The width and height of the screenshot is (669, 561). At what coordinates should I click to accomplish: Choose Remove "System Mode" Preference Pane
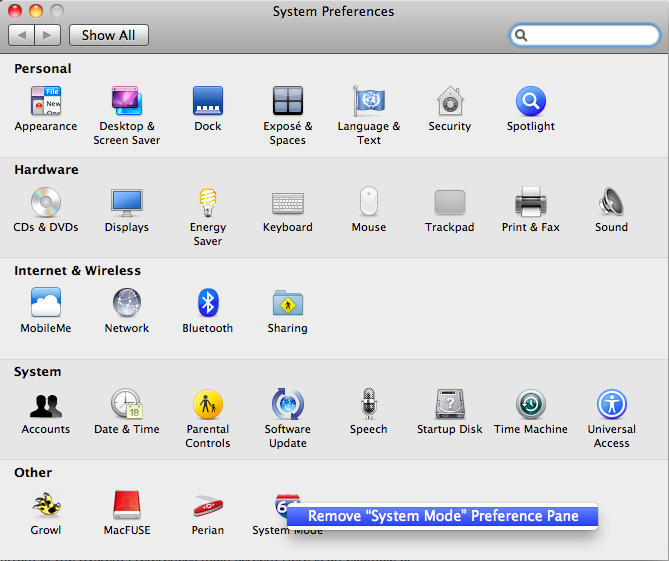click(442, 516)
